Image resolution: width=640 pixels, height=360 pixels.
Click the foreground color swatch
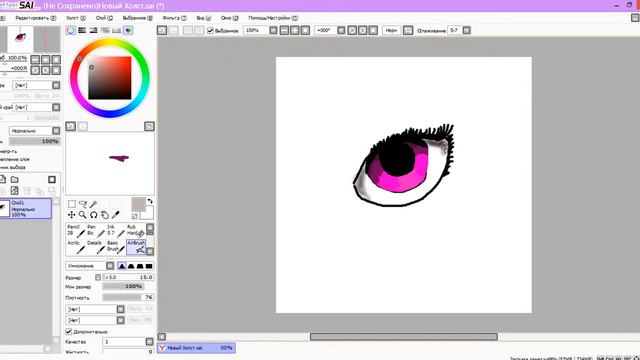(138, 204)
